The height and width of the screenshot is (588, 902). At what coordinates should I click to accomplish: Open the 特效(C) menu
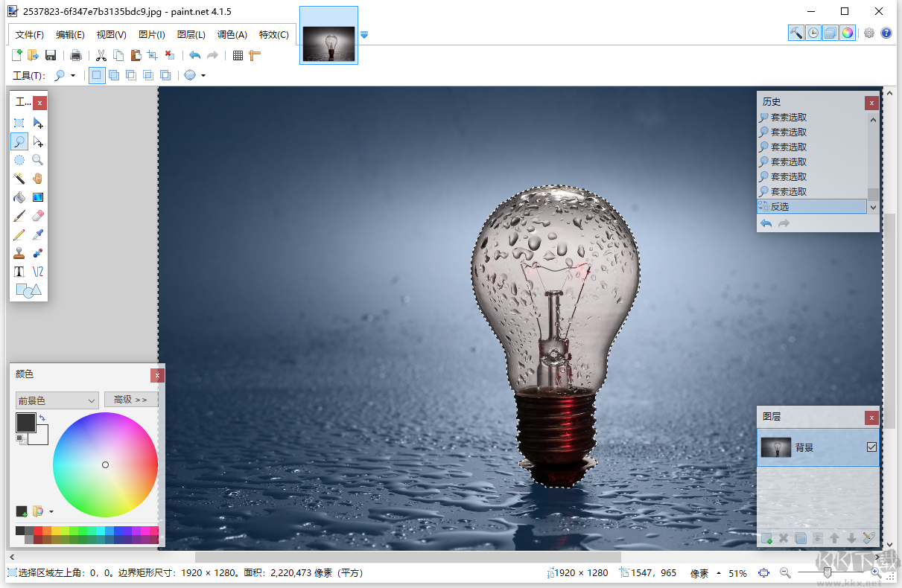point(273,34)
